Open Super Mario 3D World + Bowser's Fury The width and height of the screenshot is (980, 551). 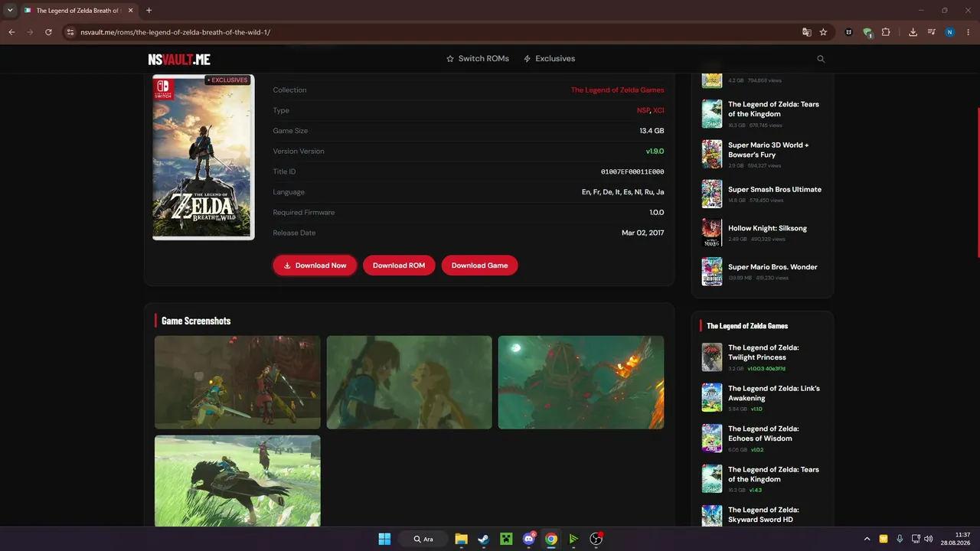tap(762, 154)
